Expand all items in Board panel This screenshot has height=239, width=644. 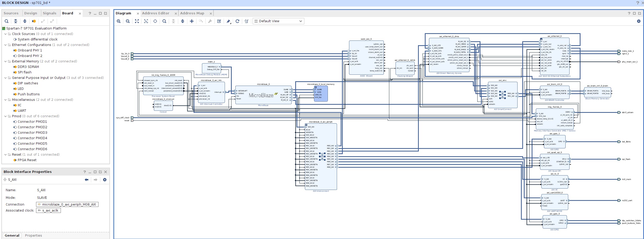[x=25, y=21]
